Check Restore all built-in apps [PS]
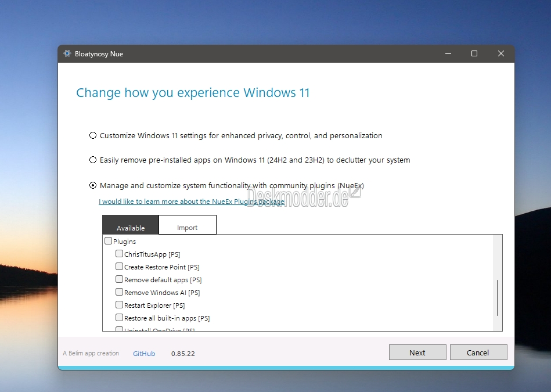Viewport: 551px width, 392px height. (x=119, y=318)
